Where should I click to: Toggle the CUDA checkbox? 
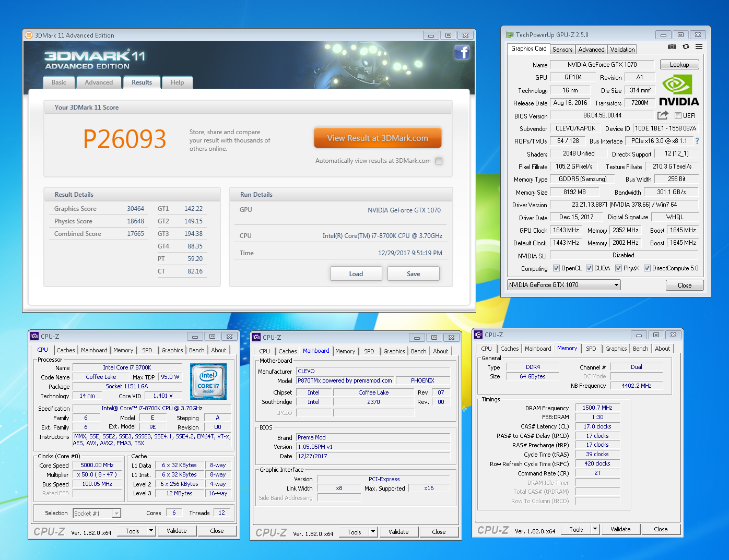pos(589,268)
